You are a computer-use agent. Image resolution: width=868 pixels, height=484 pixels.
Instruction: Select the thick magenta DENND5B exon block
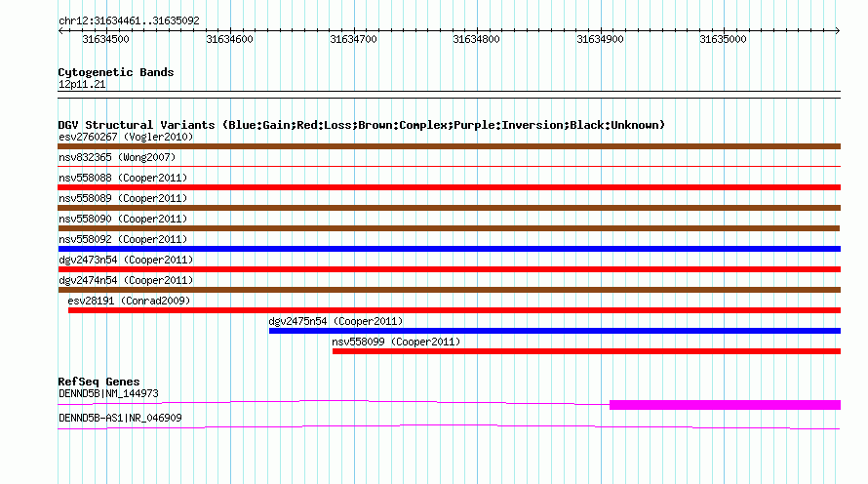point(726,405)
